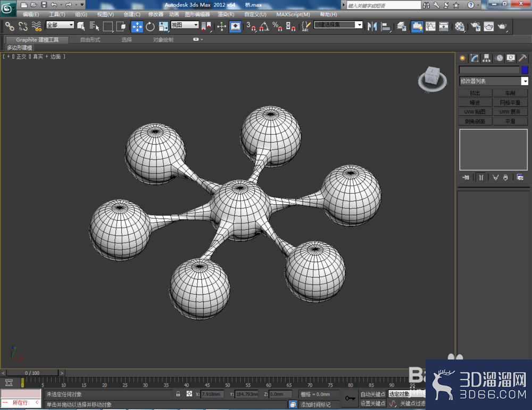Viewport: 532px width, 410px height.
Task: Click the 自动关键点 button
Action: 373,394
